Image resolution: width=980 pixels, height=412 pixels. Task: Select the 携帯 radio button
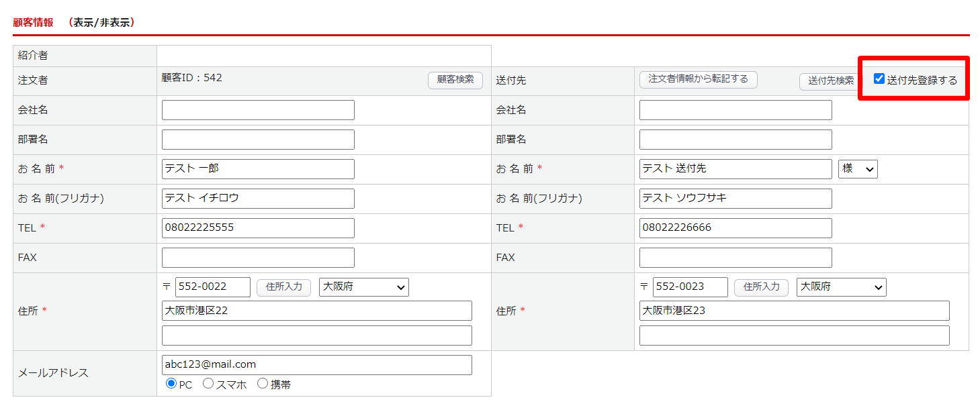click(x=263, y=384)
